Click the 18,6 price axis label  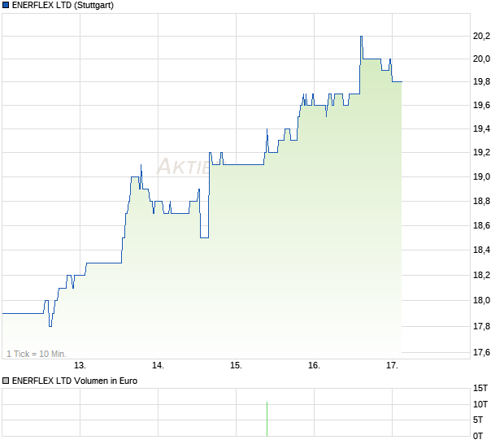481,226
